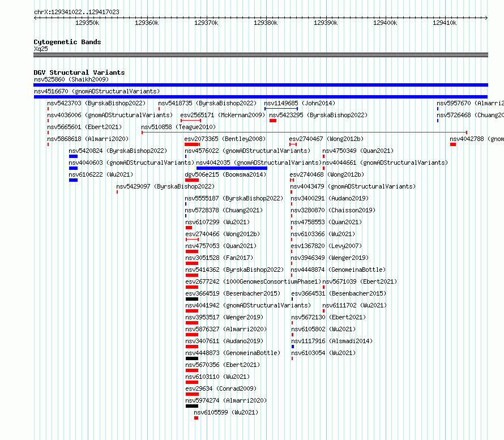
Task: Select the nsv4516670 gnomAD variant label
Action: (x=97, y=91)
